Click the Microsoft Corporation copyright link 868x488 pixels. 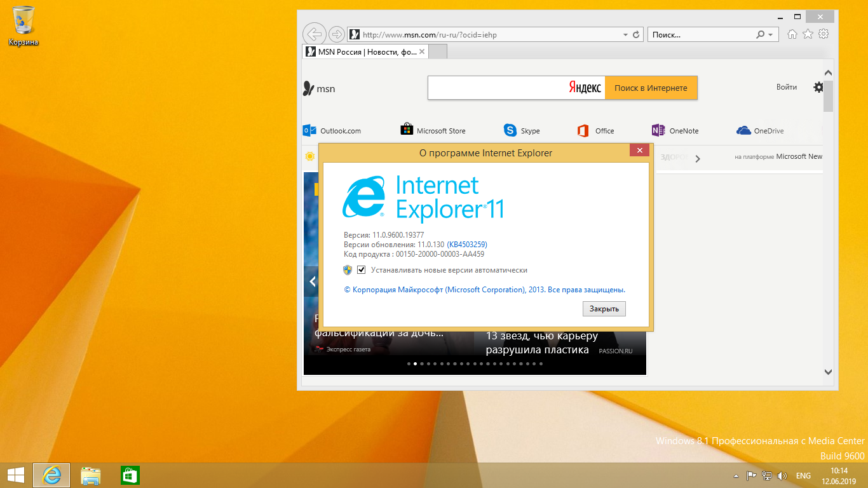pyautogui.click(x=485, y=290)
